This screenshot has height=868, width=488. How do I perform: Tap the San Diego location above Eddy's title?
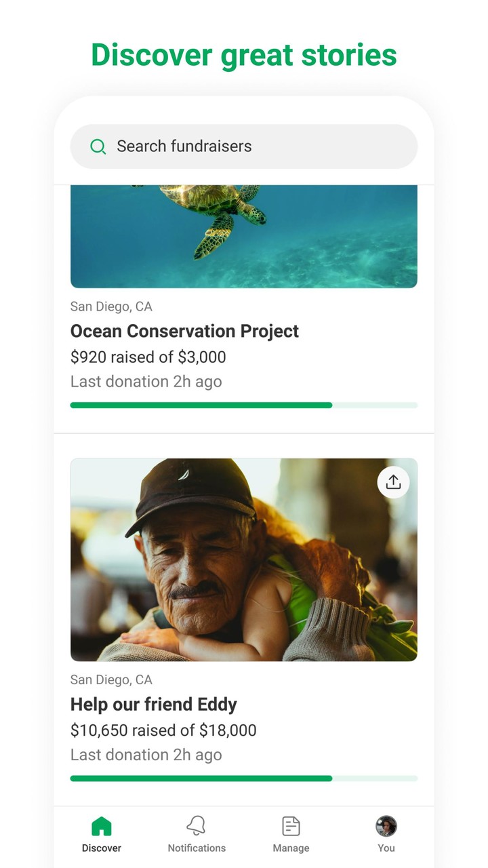[x=111, y=679]
